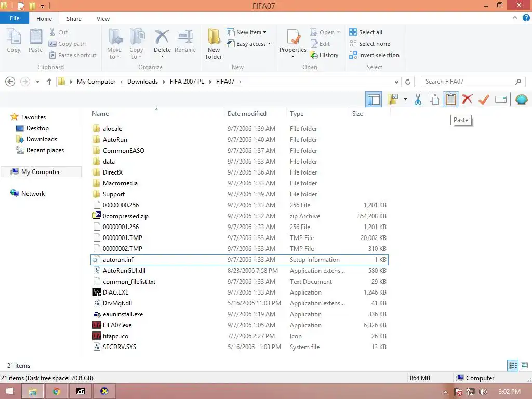Toggle the pane layout icon in secondary toolbar

tap(374, 99)
